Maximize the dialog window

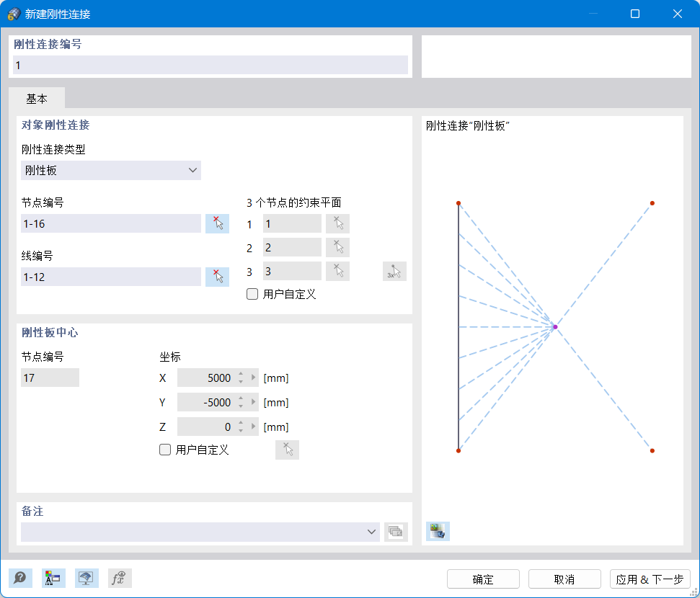tap(635, 14)
